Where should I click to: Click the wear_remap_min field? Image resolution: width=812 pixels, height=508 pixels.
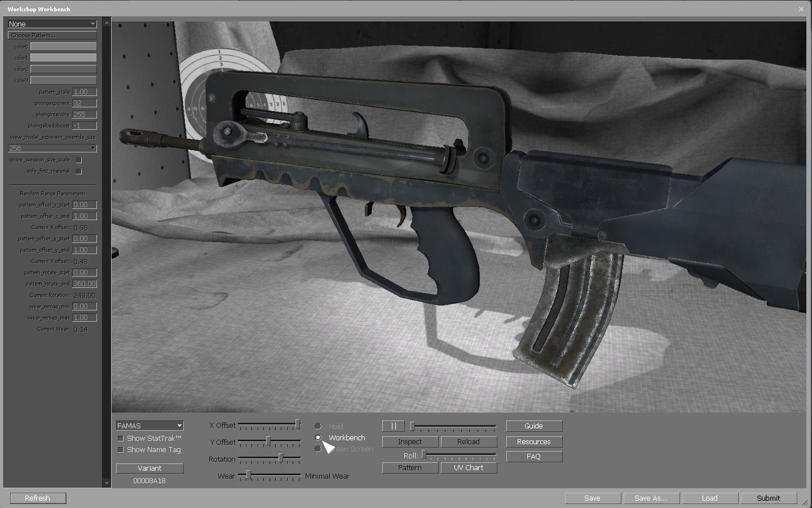85,306
